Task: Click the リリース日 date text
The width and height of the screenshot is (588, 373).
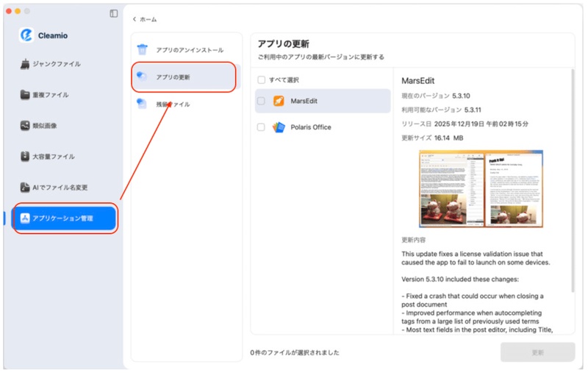Action: (465, 124)
